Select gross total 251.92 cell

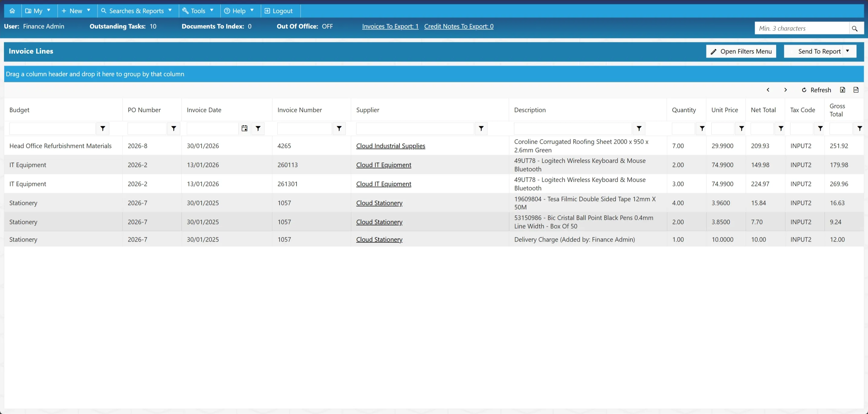844,146
